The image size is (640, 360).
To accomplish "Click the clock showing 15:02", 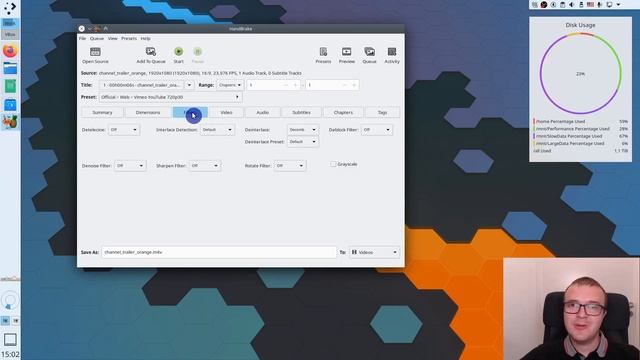I will pyautogui.click(x=10, y=354).
